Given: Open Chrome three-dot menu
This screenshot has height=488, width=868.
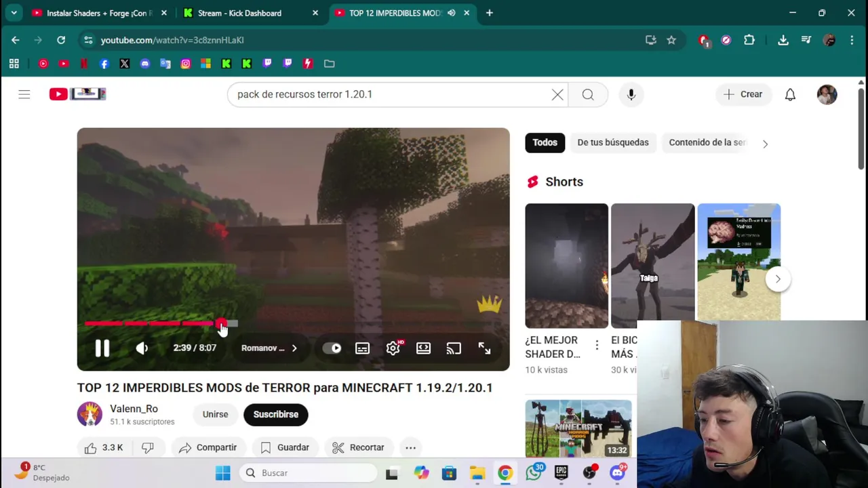Looking at the screenshot, I should (852, 40).
